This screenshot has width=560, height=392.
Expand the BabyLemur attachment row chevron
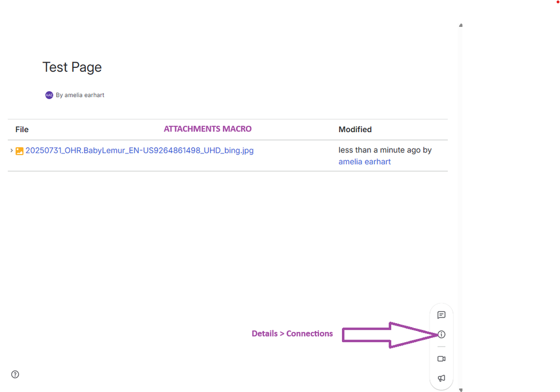11,151
